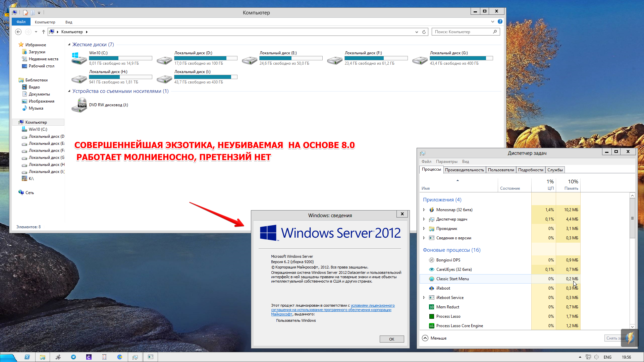644x362 pixels.
Task: Collapse the Жесткие диски (7) group
Action: 69,45
